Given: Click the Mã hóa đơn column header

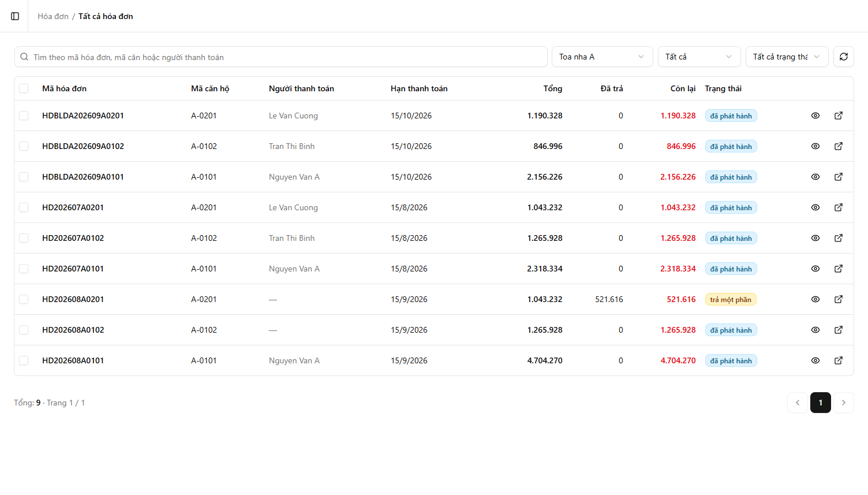Looking at the screenshot, I should (64, 88).
